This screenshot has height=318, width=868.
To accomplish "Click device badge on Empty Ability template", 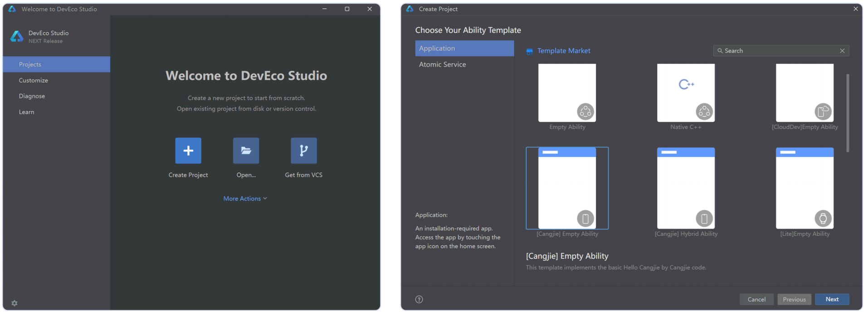I will tap(585, 111).
